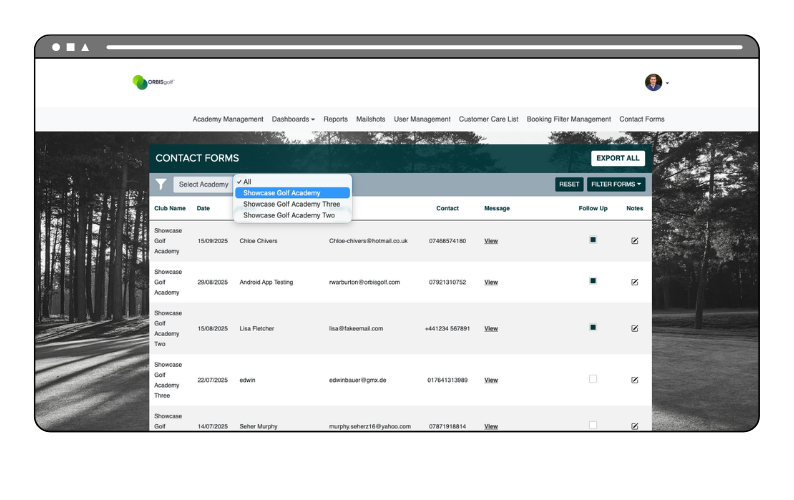Click the date 22/07/2025
794x500 pixels.
pyautogui.click(x=213, y=380)
